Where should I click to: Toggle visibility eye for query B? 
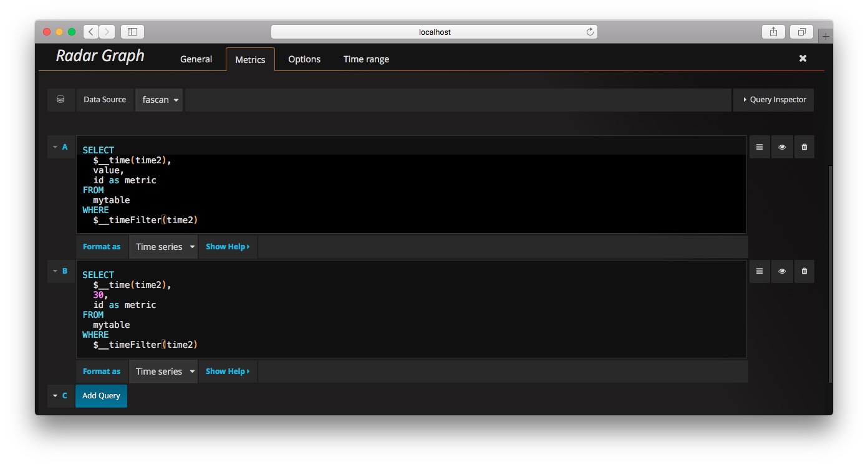pyautogui.click(x=782, y=271)
